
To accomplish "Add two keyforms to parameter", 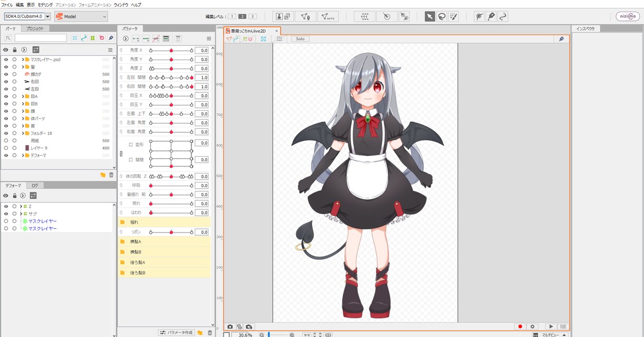I will coord(136,38).
